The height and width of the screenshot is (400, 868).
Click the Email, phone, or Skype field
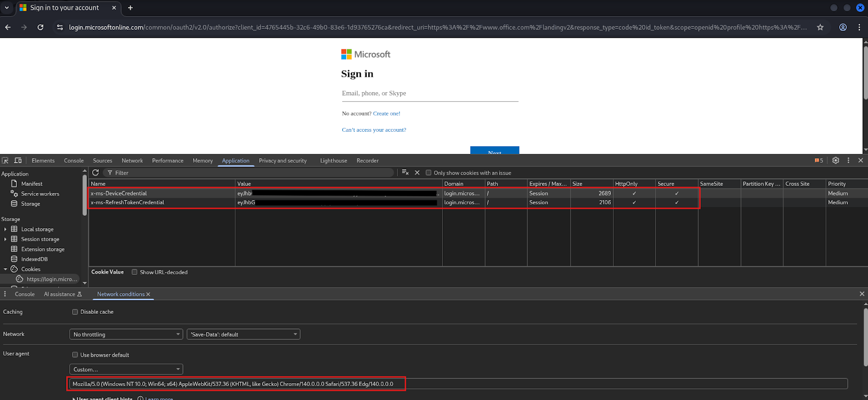[x=430, y=94]
